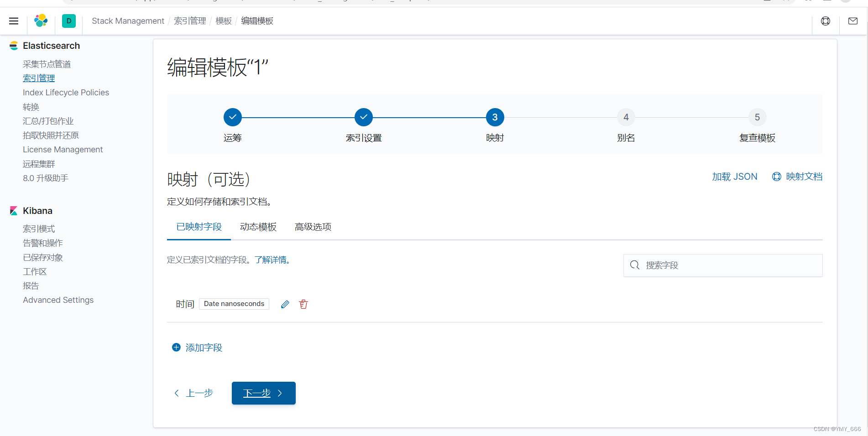
Task: Open the 映射文档 documentation link
Action: tap(797, 176)
